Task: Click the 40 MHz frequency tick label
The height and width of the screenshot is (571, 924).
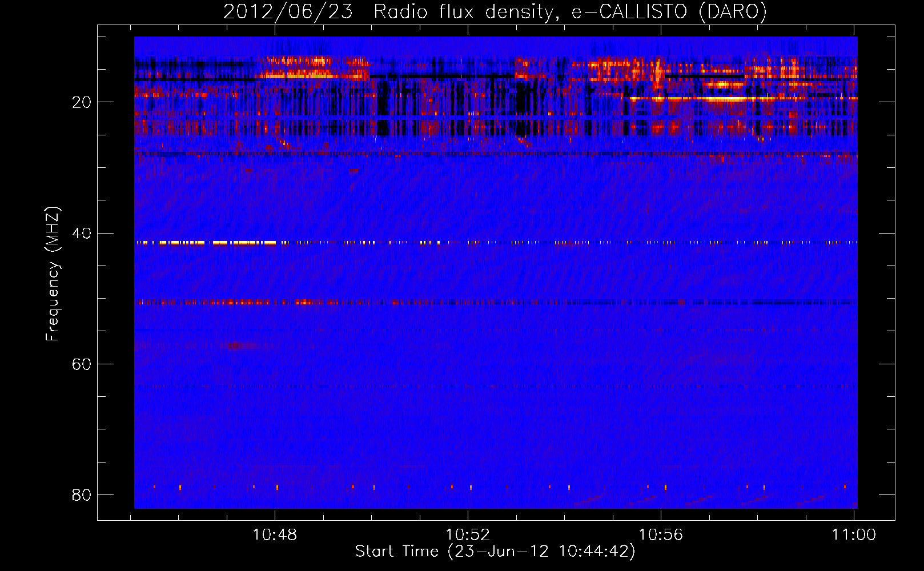Action: [82, 233]
